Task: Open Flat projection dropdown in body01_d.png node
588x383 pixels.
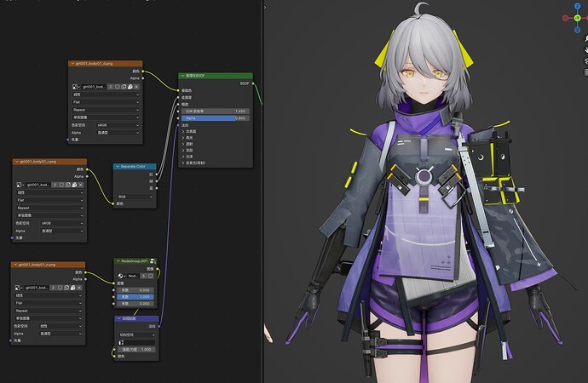Action: coord(106,102)
